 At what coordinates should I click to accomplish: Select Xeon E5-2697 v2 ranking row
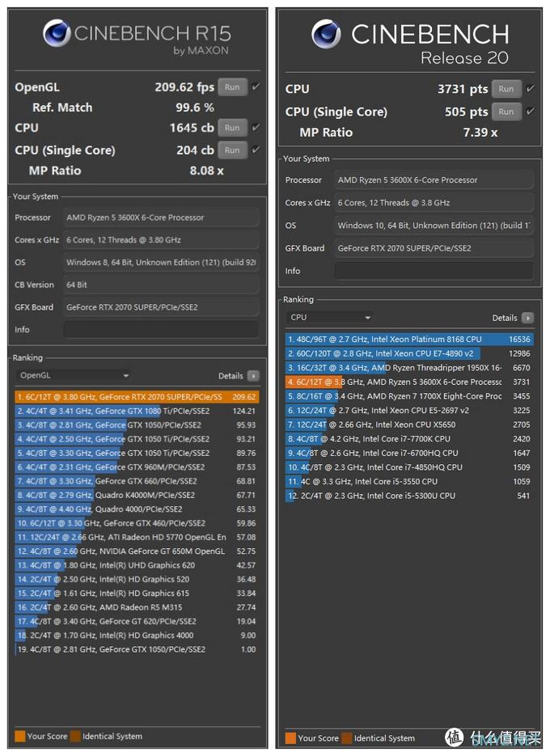409,410
